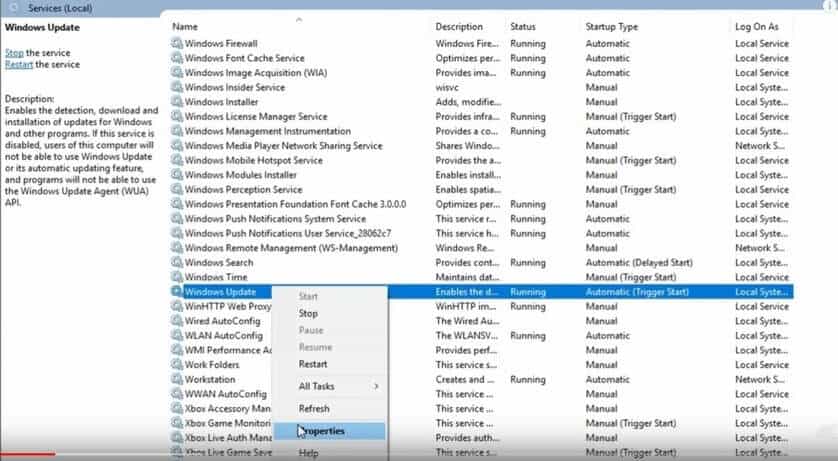
Task: Click the Windows Time service gear icon
Action: 177,277
